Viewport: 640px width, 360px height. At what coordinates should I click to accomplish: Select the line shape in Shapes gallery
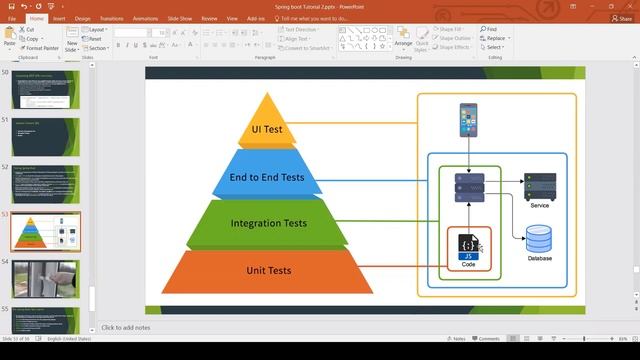coord(351,30)
